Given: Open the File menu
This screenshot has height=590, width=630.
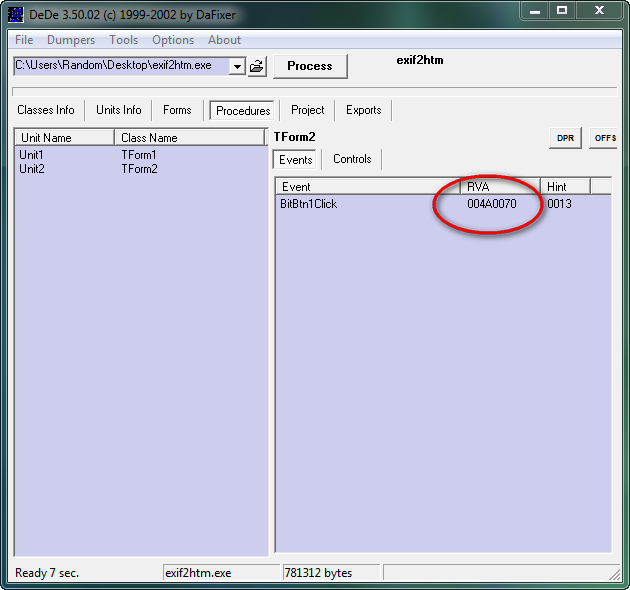Looking at the screenshot, I should [24, 40].
